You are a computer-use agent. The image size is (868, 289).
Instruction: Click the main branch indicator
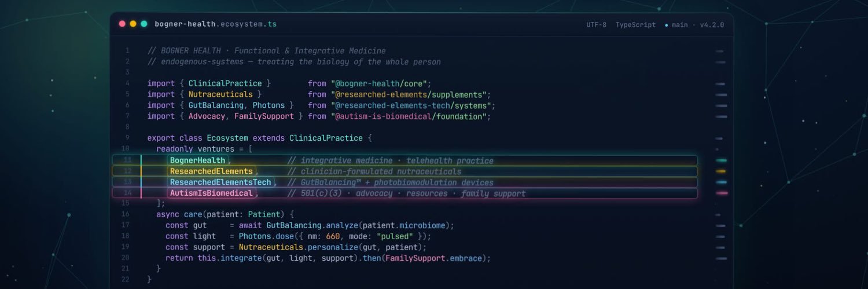676,25
